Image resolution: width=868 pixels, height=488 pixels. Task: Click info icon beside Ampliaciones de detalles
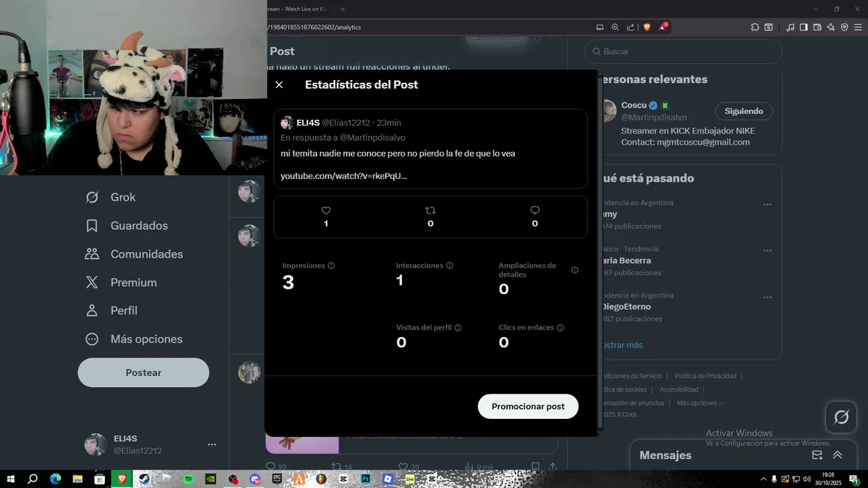(x=575, y=270)
